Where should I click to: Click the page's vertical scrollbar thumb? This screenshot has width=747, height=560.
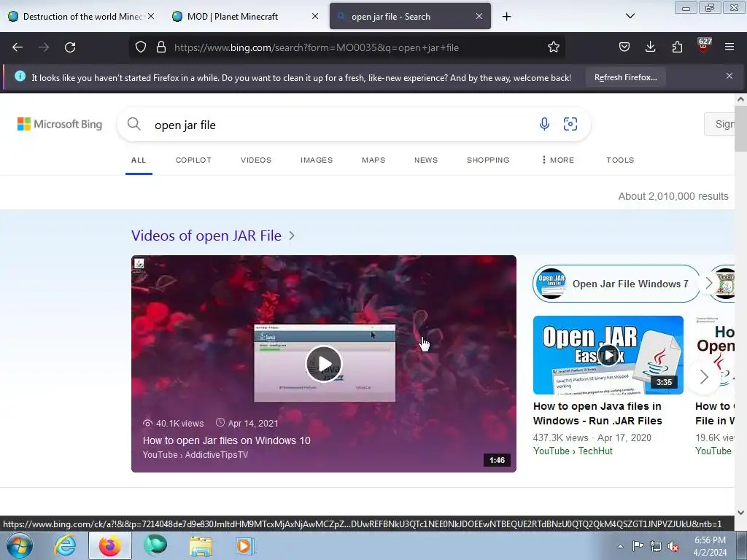click(740, 128)
